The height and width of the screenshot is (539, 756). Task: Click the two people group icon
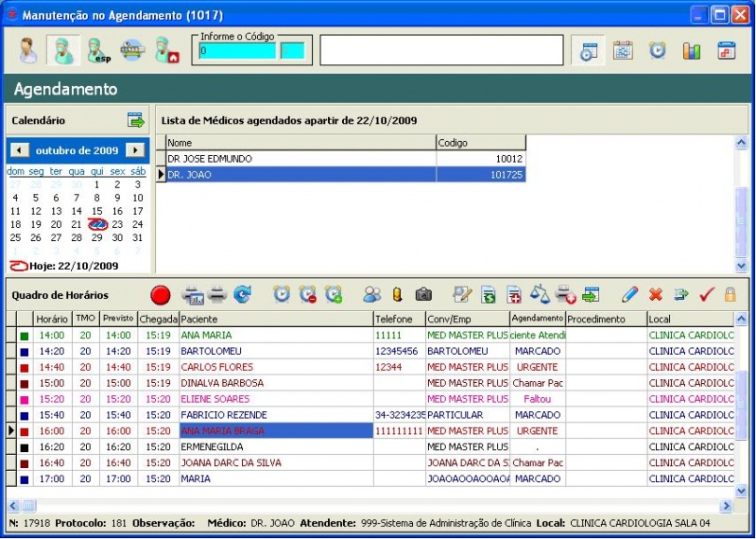(371, 295)
